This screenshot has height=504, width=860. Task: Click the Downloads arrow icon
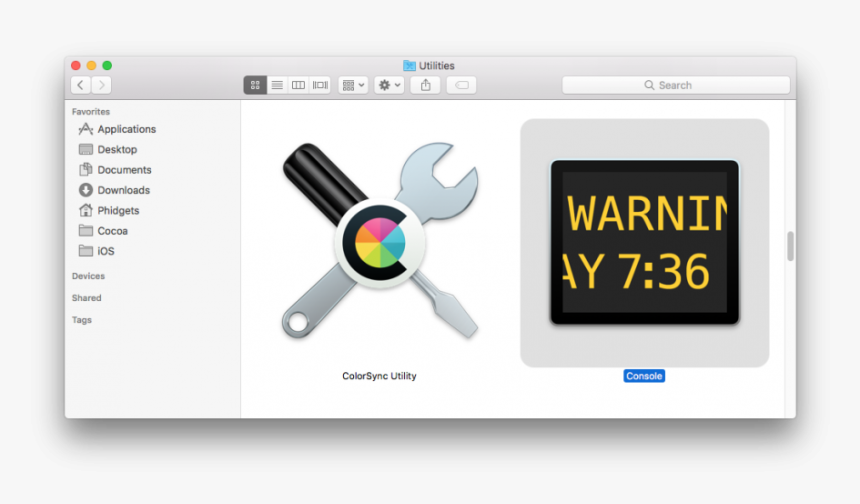point(86,190)
